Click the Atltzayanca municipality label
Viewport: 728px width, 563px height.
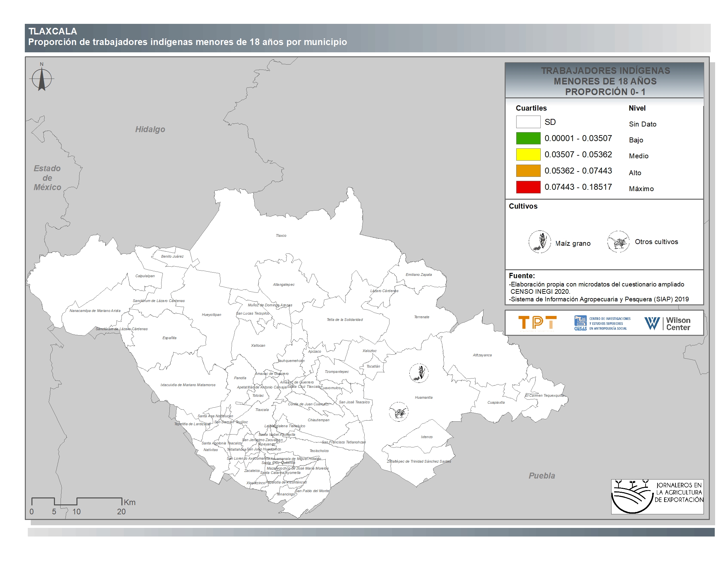tap(482, 355)
